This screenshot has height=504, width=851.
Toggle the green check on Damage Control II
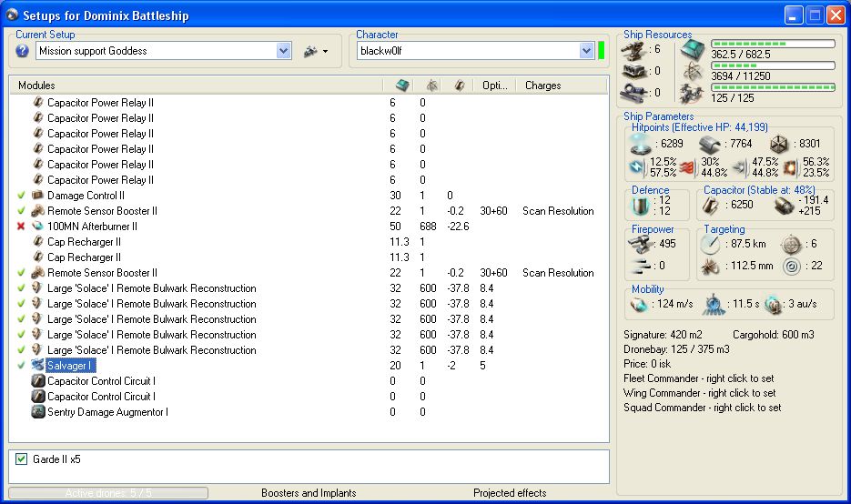21,196
